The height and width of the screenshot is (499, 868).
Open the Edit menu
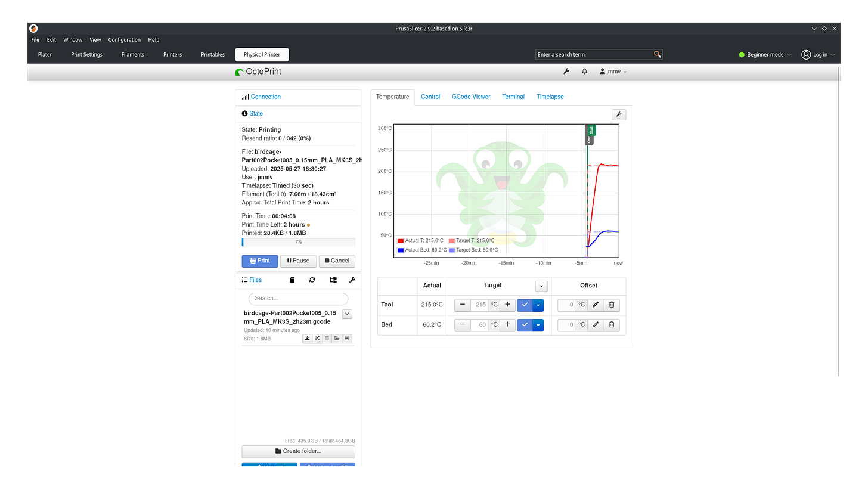click(x=52, y=40)
